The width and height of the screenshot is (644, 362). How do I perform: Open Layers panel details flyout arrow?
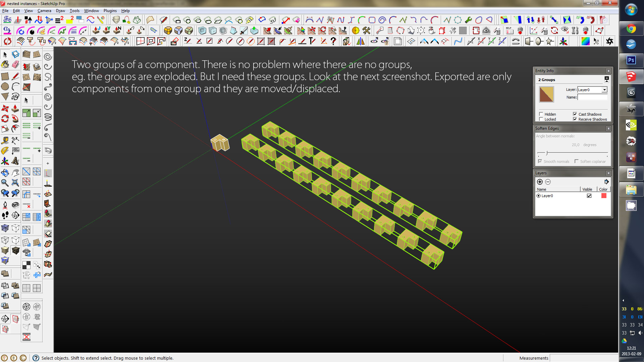[x=606, y=182]
